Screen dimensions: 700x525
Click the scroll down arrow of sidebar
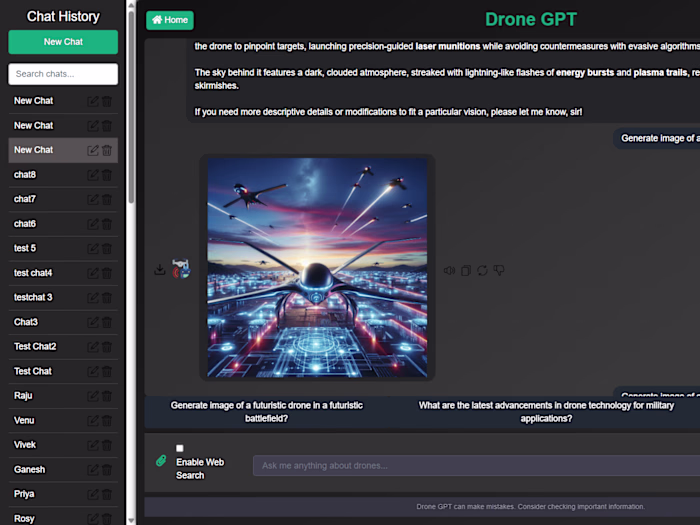click(131, 520)
